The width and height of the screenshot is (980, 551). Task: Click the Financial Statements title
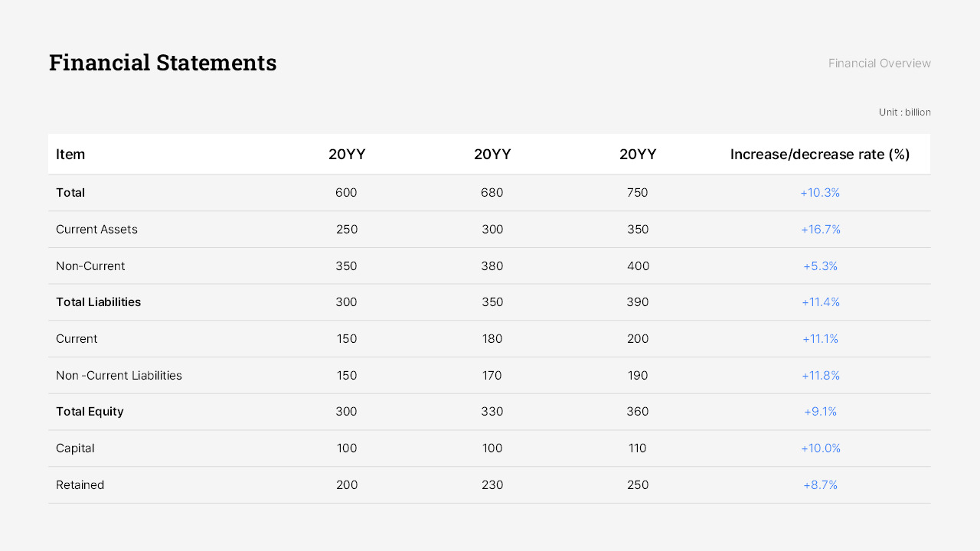[x=162, y=63]
